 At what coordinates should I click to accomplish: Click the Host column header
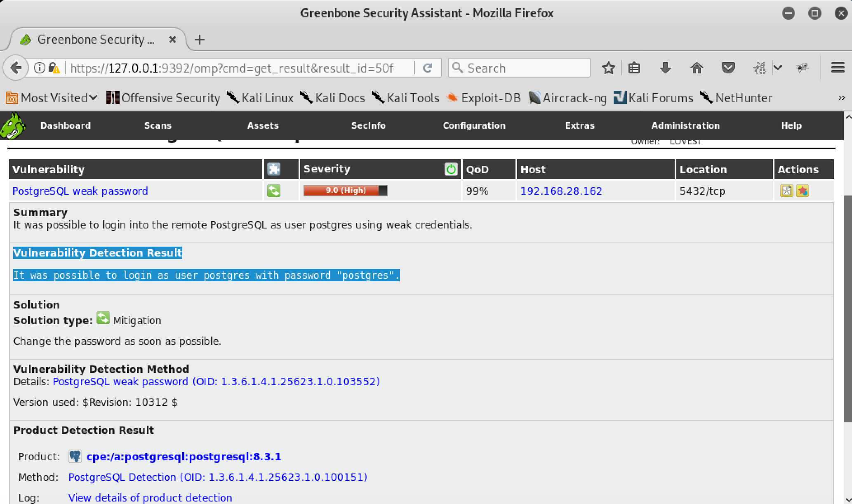coord(533,169)
